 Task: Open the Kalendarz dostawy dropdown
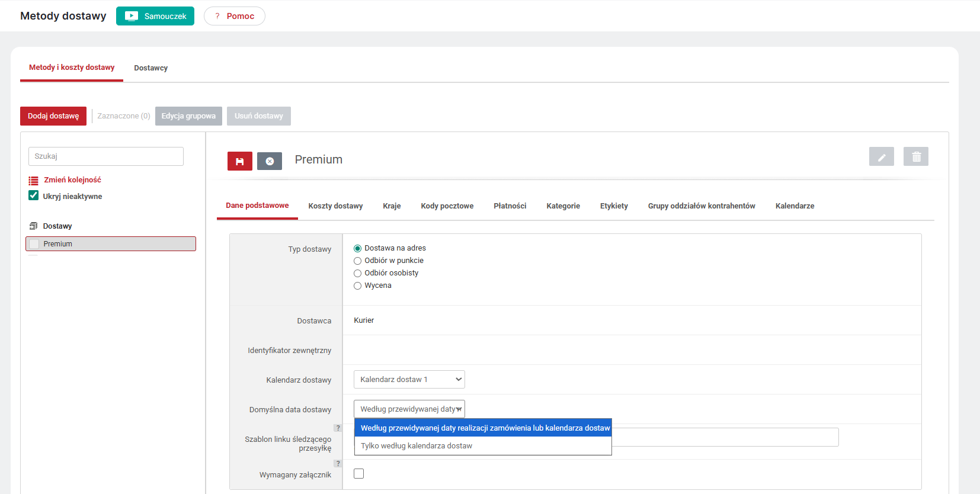pyautogui.click(x=409, y=380)
